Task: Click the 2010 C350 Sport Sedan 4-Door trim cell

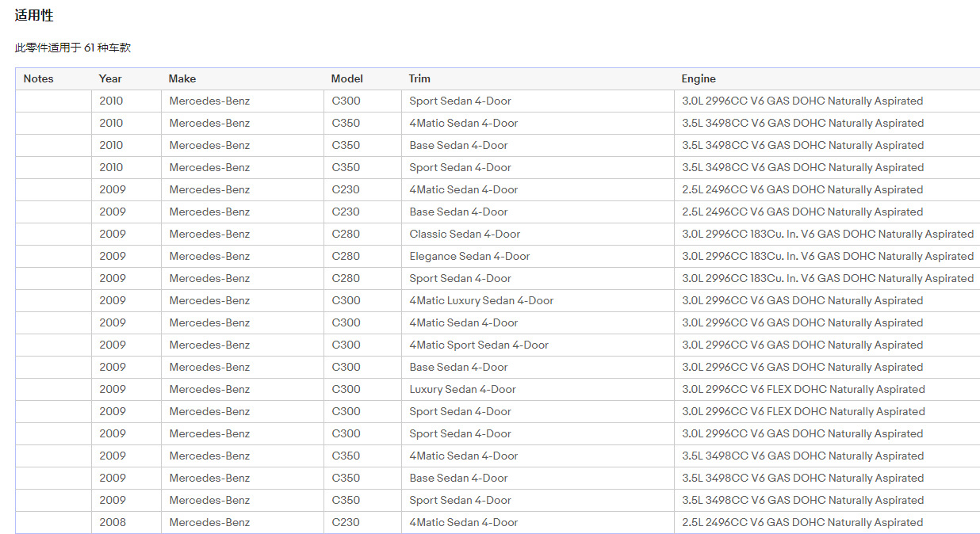Action: pos(538,168)
